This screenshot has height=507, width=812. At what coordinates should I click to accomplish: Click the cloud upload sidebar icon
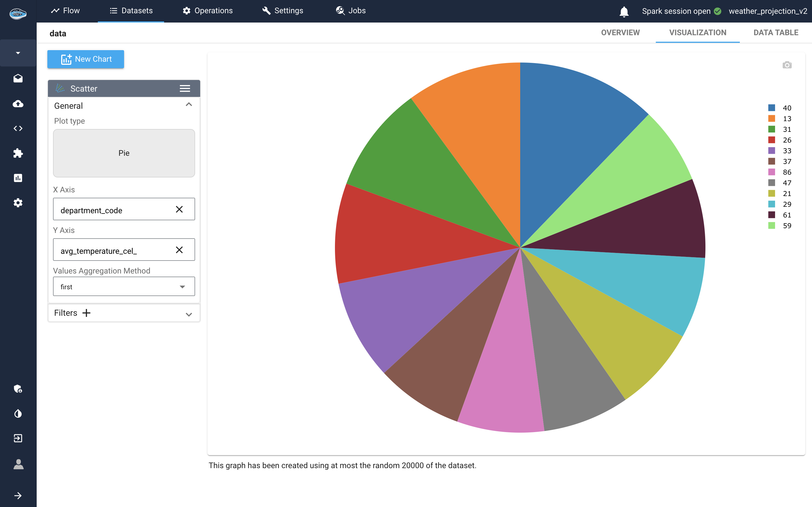18,104
